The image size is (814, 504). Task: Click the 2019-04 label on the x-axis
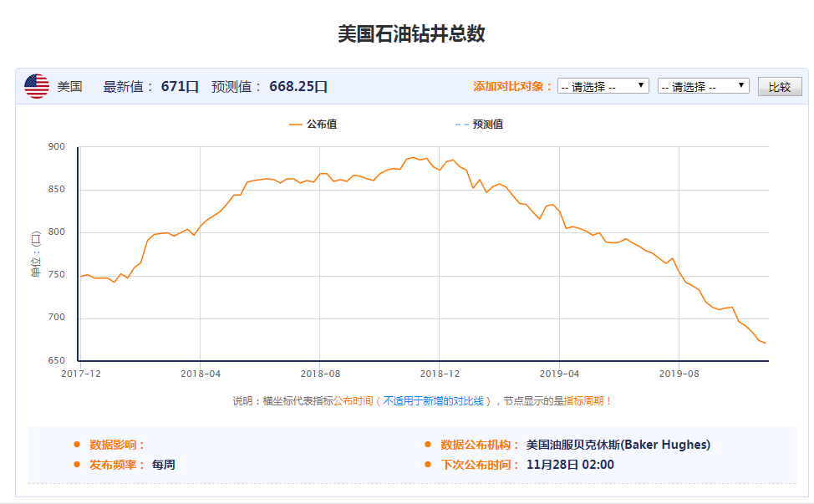click(x=559, y=374)
